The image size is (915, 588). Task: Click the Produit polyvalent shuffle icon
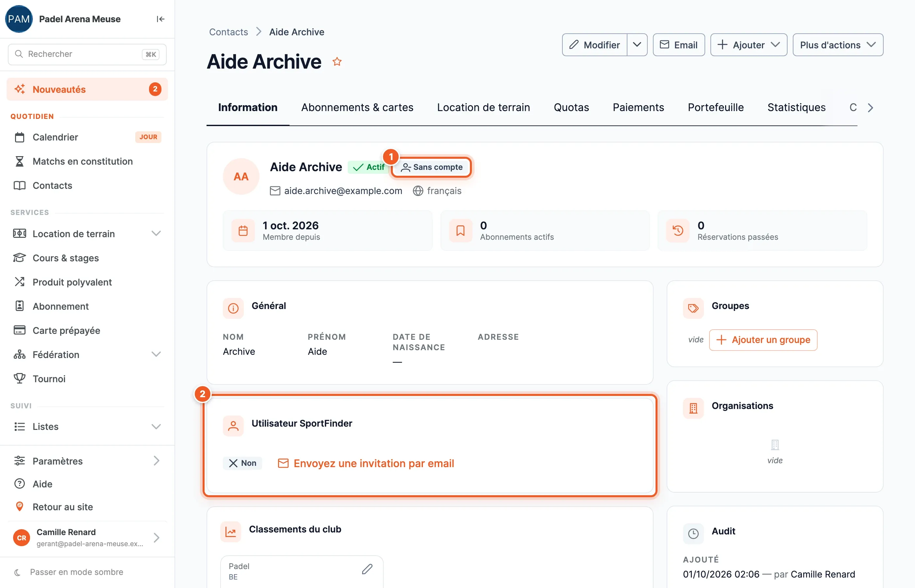pyautogui.click(x=20, y=282)
